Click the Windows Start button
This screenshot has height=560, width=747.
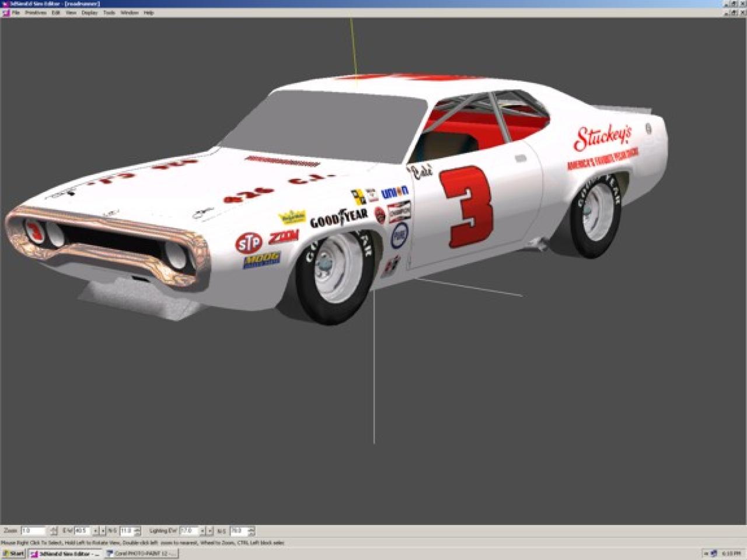click(13, 554)
